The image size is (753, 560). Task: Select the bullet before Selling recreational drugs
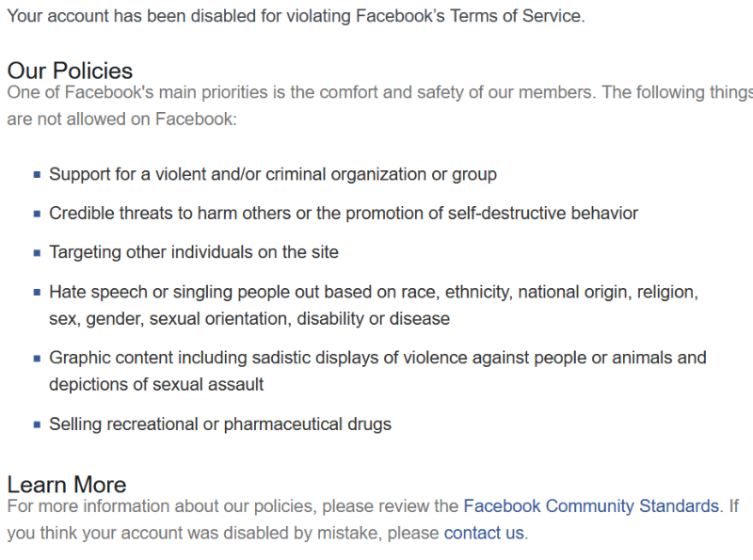[37, 425]
